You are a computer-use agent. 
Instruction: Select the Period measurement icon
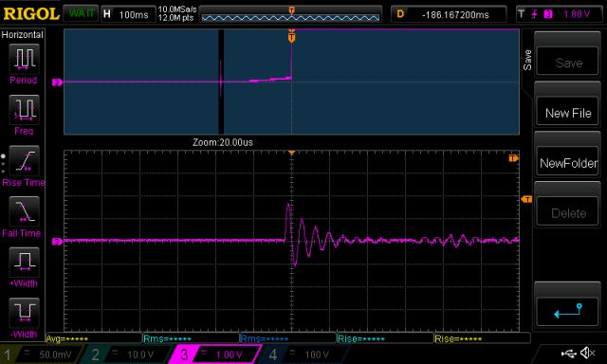click(24, 59)
